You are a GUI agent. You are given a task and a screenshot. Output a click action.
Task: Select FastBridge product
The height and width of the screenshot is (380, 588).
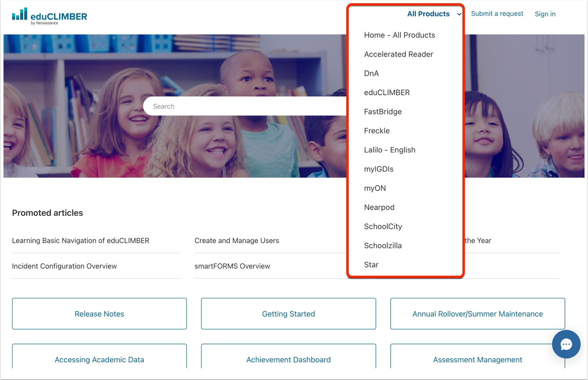[383, 112]
